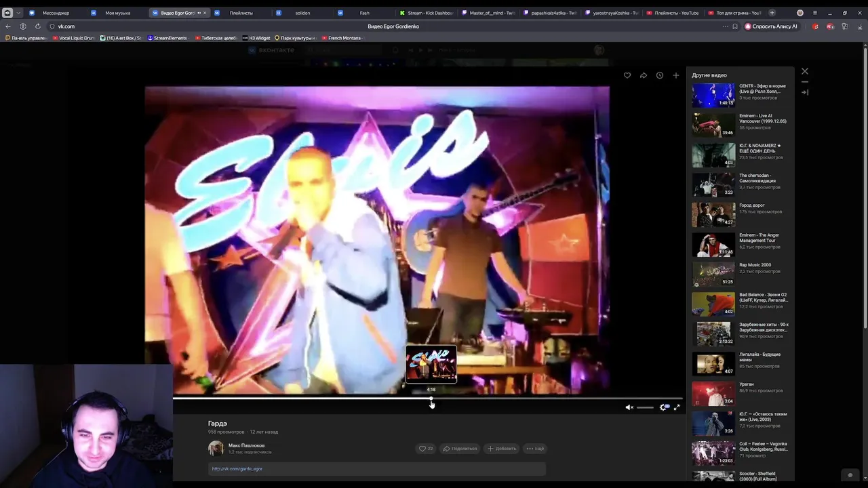Switch to the Fash tab
The width and height of the screenshot is (868, 488).
pos(364,13)
